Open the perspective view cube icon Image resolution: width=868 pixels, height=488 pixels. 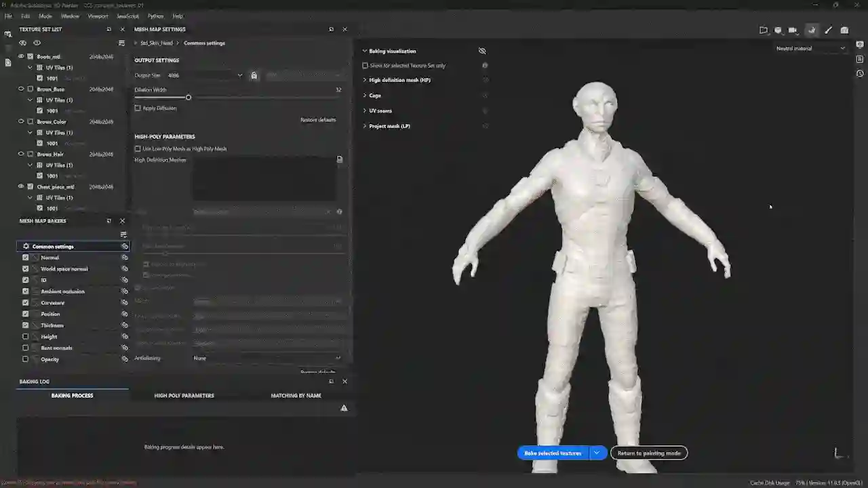[x=778, y=30]
